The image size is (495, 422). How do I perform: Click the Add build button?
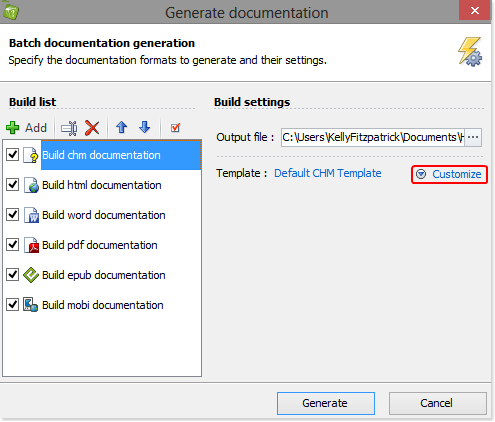(27, 128)
